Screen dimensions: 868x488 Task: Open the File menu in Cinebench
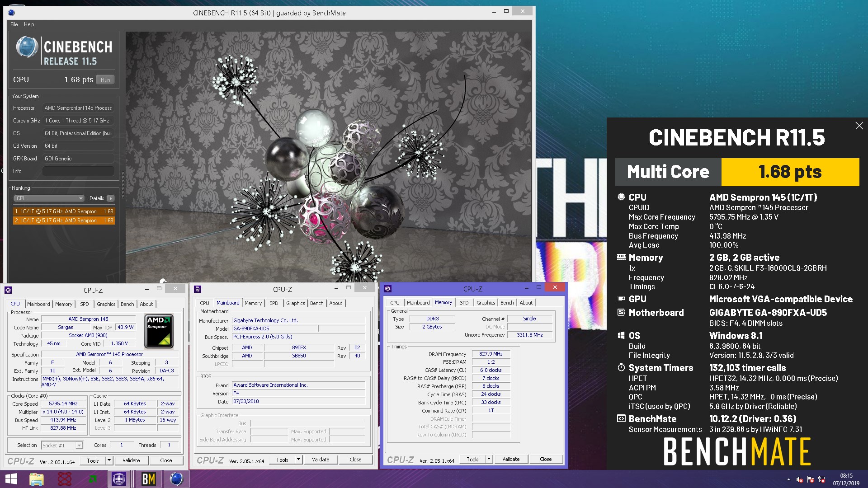click(x=14, y=24)
